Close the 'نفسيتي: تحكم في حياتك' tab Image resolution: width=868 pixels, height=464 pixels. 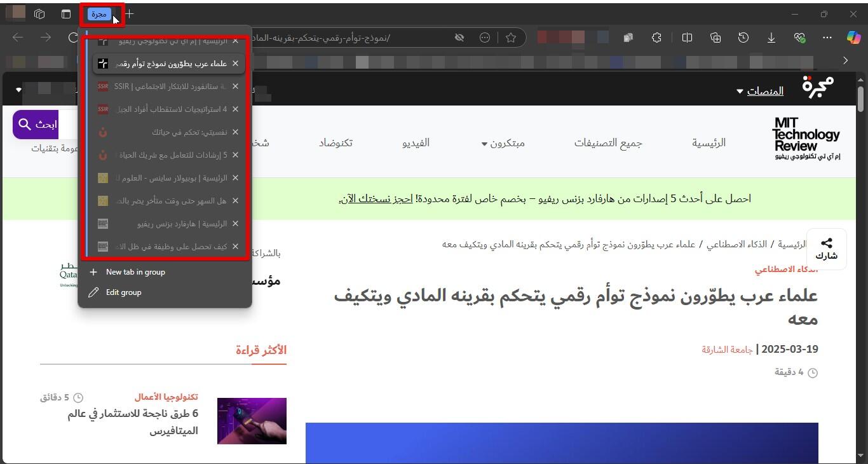coord(235,132)
